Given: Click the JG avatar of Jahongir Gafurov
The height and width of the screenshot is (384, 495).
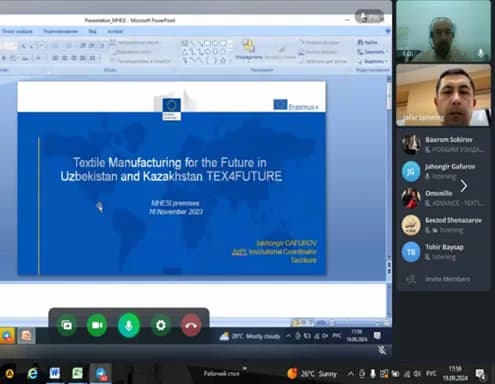Looking at the screenshot, I should [411, 171].
